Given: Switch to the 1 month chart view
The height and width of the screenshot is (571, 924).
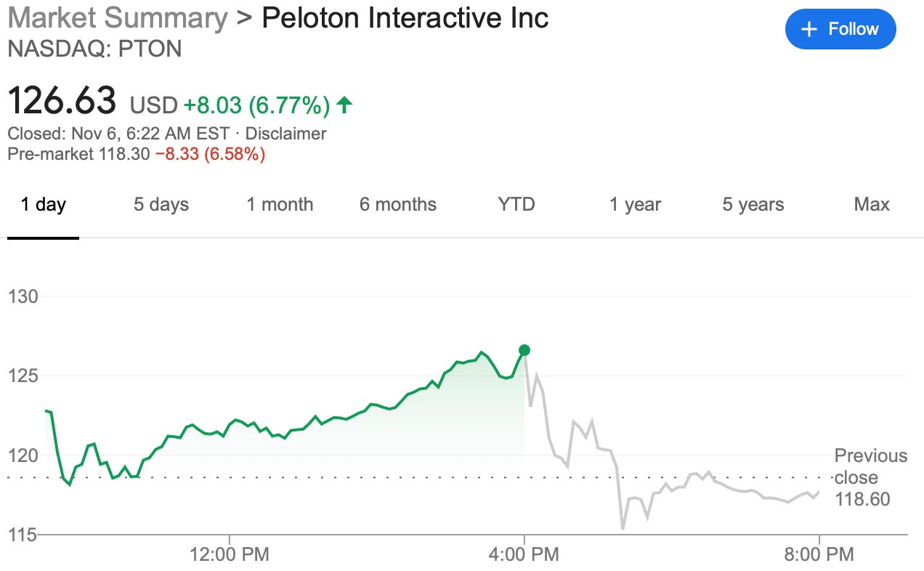Looking at the screenshot, I should pos(280,205).
